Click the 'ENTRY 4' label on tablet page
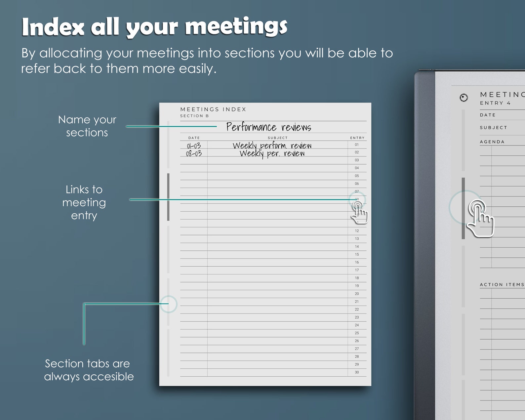 click(x=495, y=103)
